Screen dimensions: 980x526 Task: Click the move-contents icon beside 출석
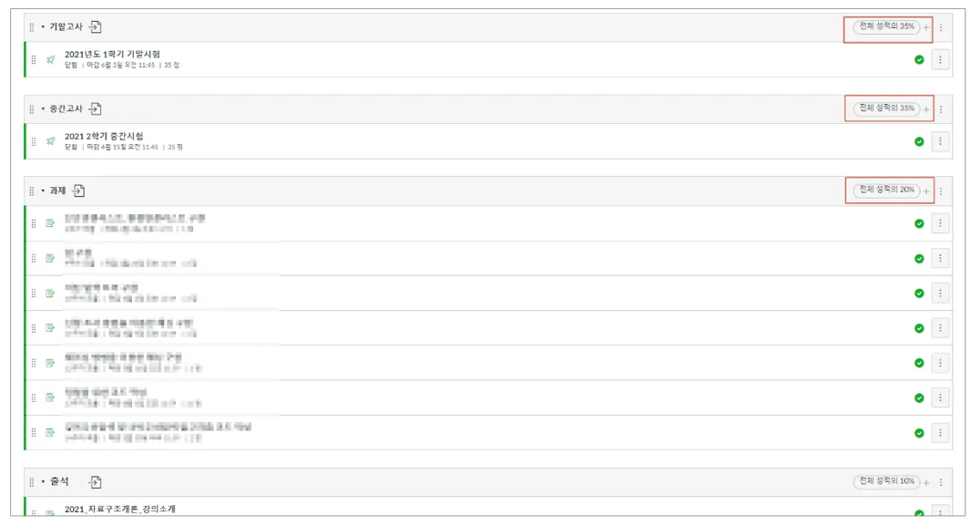(x=95, y=482)
